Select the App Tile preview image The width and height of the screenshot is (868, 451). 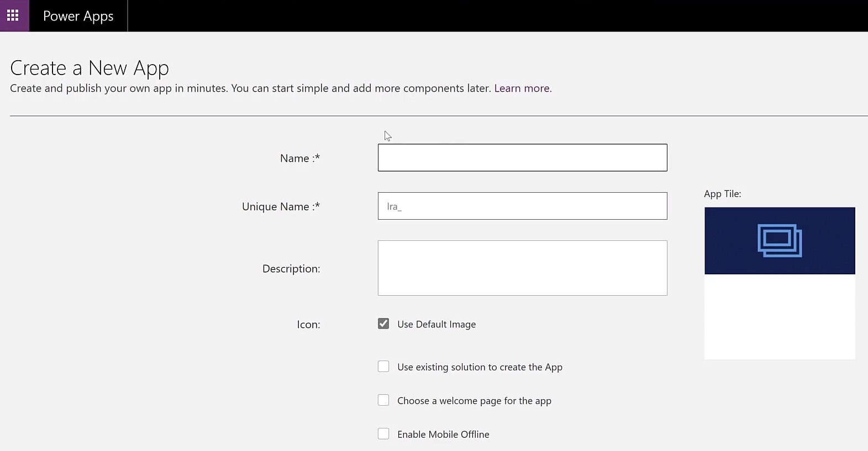click(780, 241)
